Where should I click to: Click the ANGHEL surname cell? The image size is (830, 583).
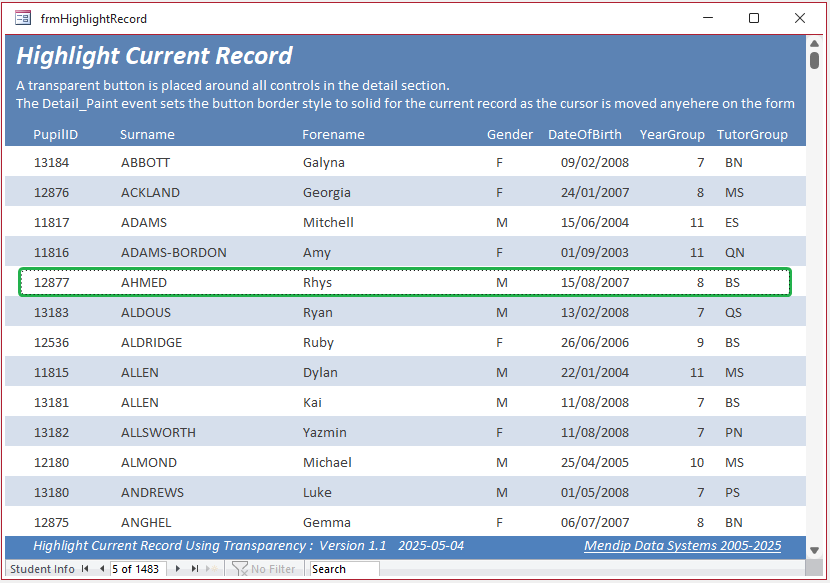coord(146,523)
